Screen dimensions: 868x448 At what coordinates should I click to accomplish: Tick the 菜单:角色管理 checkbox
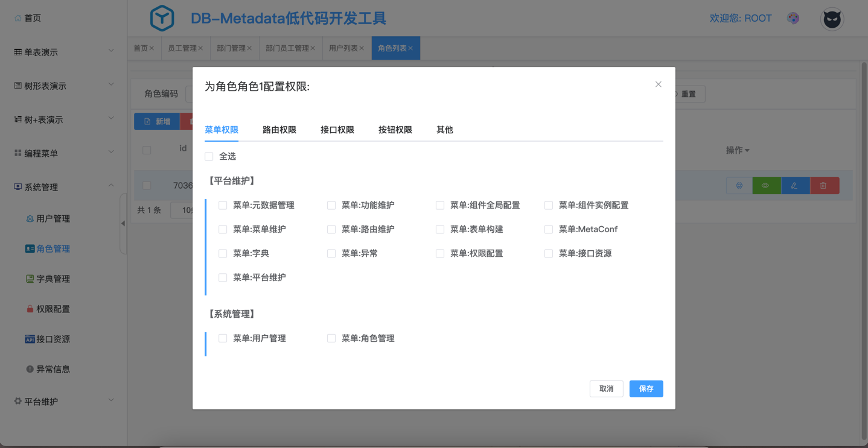point(331,338)
